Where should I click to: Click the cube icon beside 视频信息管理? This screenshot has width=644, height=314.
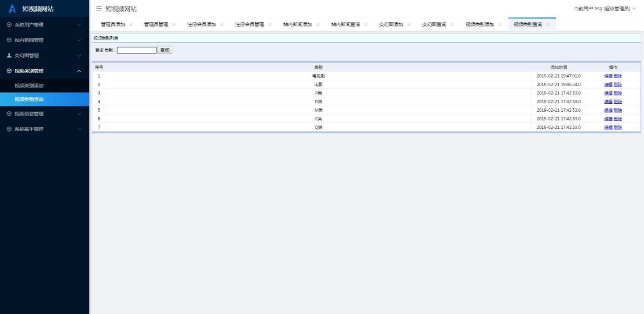(x=9, y=114)
